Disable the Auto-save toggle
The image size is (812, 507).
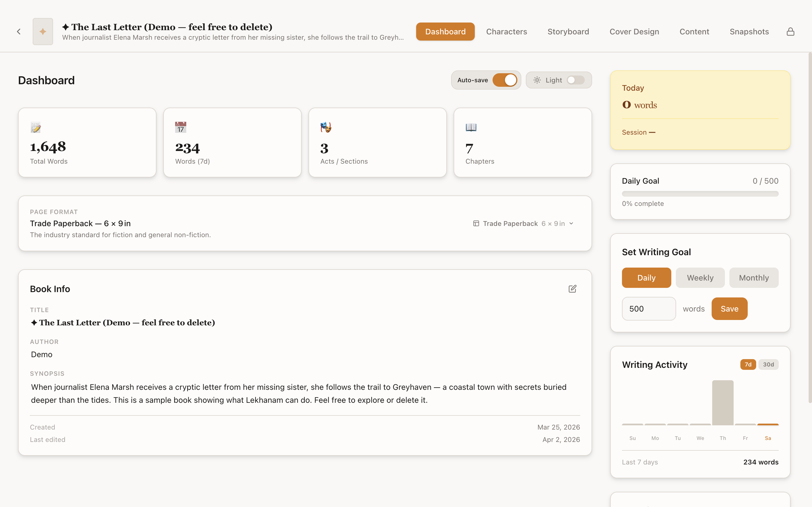click(x=505, y=80)
